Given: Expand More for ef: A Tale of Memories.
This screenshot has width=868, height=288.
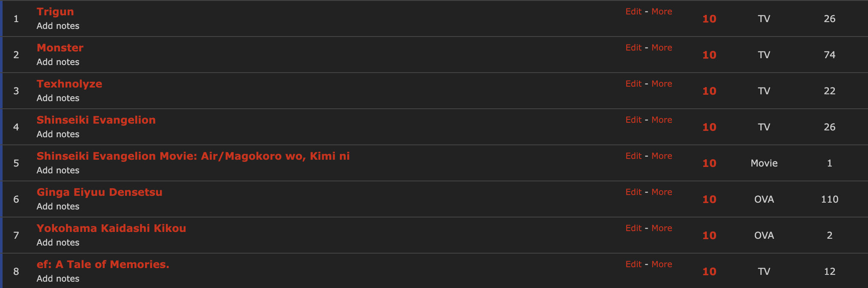Looking at the screenshot, I should (x=662, y=265).
